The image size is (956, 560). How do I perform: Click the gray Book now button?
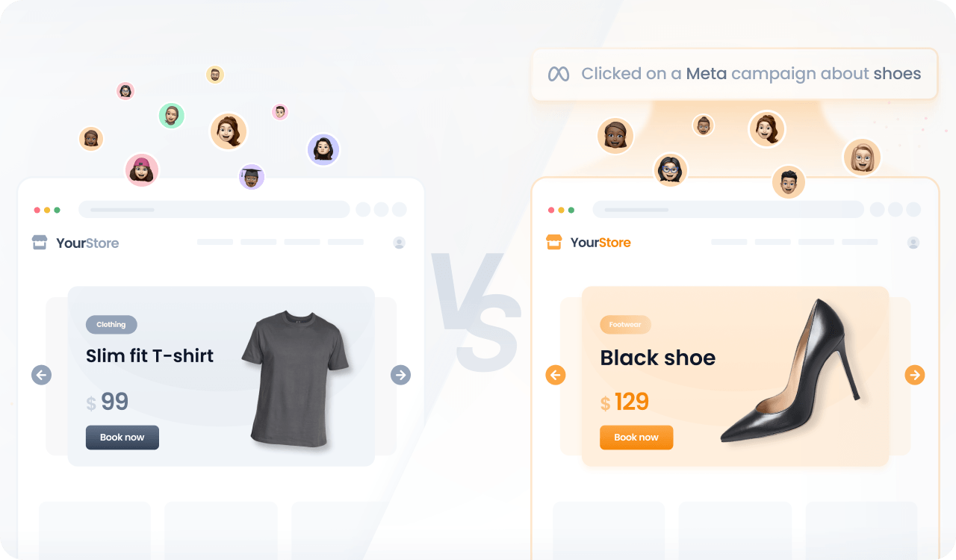point(122,438)
